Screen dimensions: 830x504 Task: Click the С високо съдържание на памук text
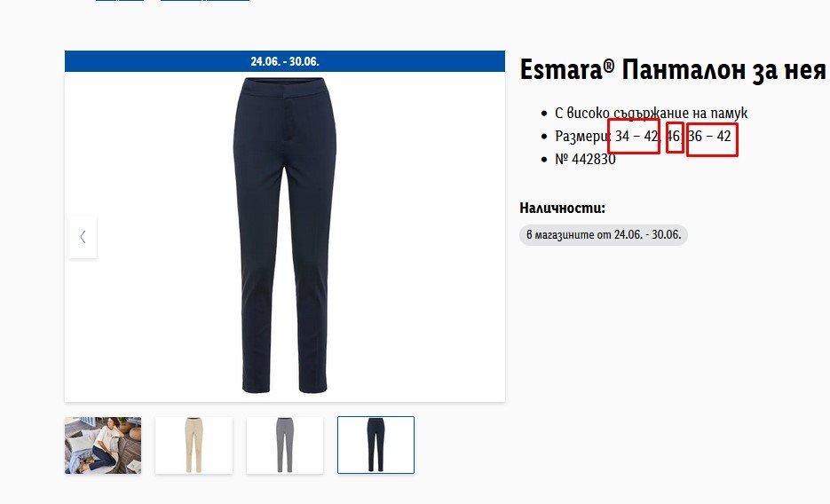(x=651, y=113)
